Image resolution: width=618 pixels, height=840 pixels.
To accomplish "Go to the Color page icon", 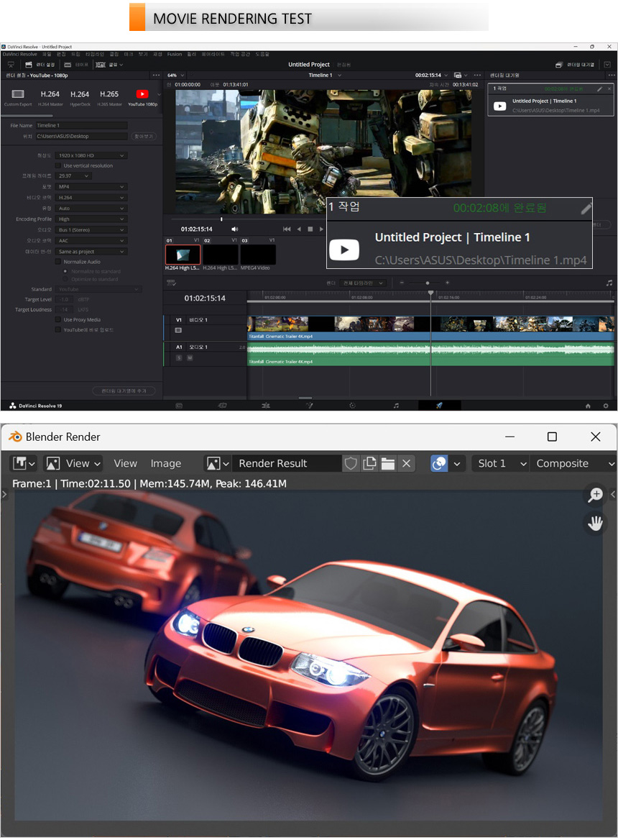I will (x=352, y=406).
